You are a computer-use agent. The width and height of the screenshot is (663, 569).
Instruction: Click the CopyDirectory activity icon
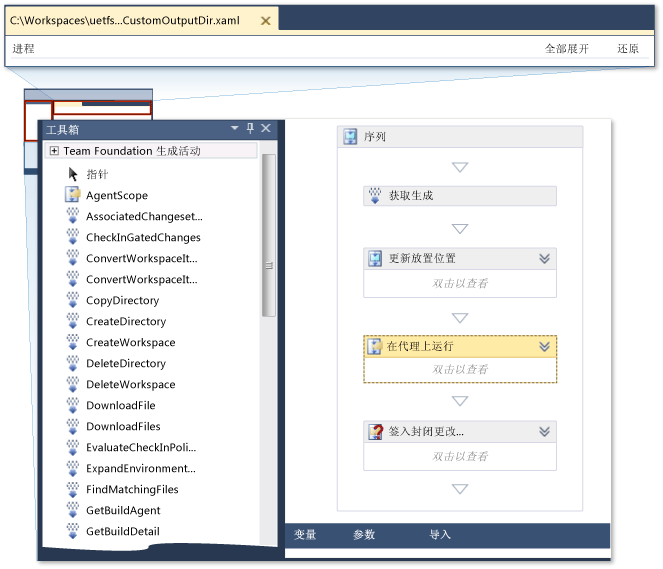[73, 300]
